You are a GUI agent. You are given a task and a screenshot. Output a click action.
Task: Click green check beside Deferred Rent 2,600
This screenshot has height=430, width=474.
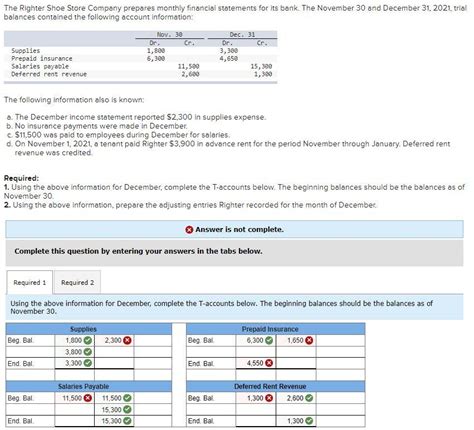coord(309,398)
